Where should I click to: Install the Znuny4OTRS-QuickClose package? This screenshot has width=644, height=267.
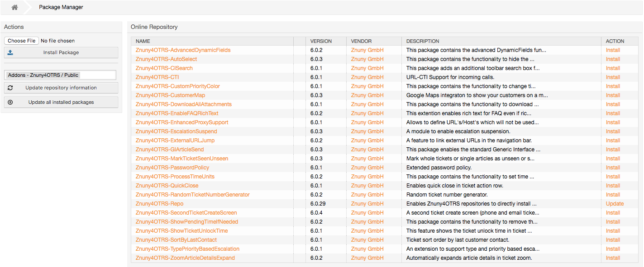(613, 186)
